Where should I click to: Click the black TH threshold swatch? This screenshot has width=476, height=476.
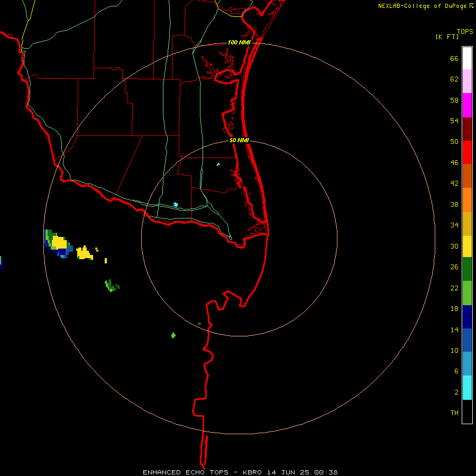[x=467, y=411]
